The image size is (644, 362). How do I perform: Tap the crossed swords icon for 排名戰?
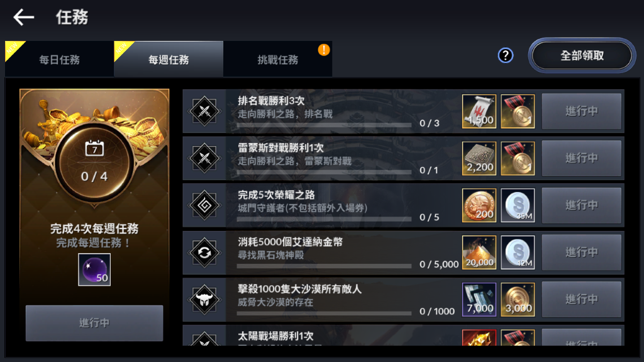[x=204, y=111]
